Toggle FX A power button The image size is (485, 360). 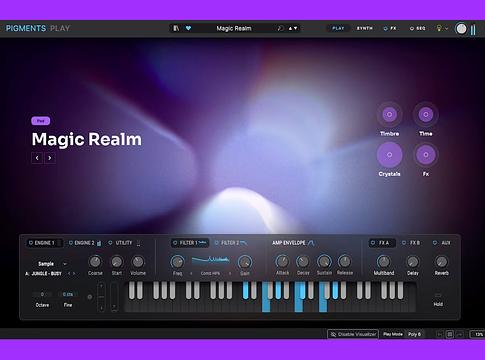point(373,243)
